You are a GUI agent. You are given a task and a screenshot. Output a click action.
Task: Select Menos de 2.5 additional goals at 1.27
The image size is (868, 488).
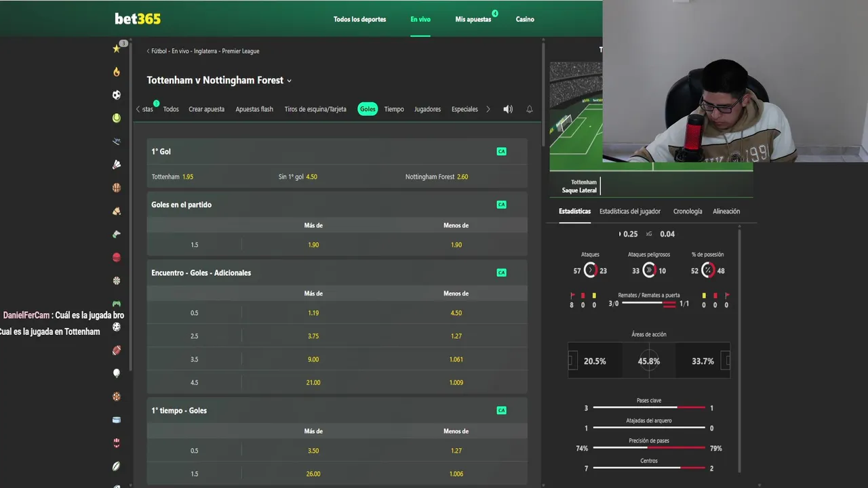pyautogui.click(x=456, y=336)
